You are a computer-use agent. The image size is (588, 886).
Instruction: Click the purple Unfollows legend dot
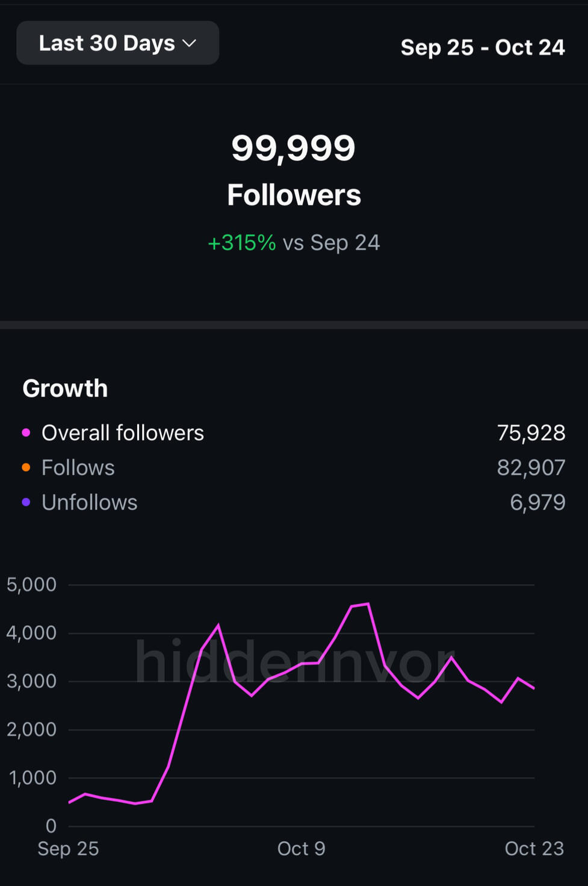[x=26, y=502]
